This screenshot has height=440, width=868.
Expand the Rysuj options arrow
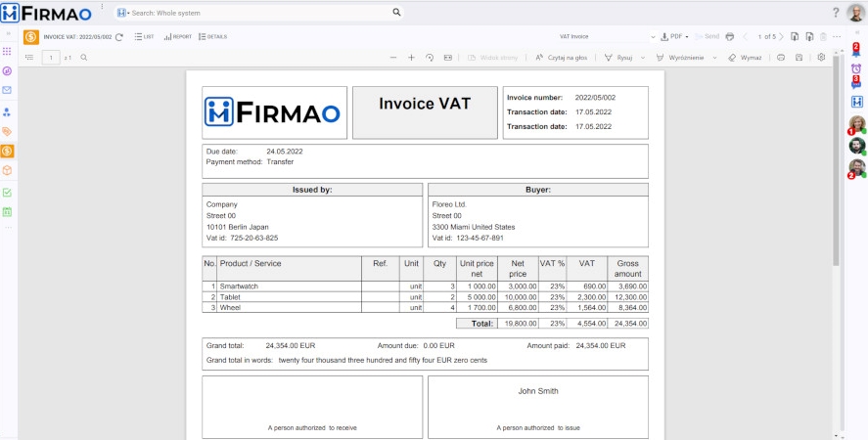click(x=643, y=57)
